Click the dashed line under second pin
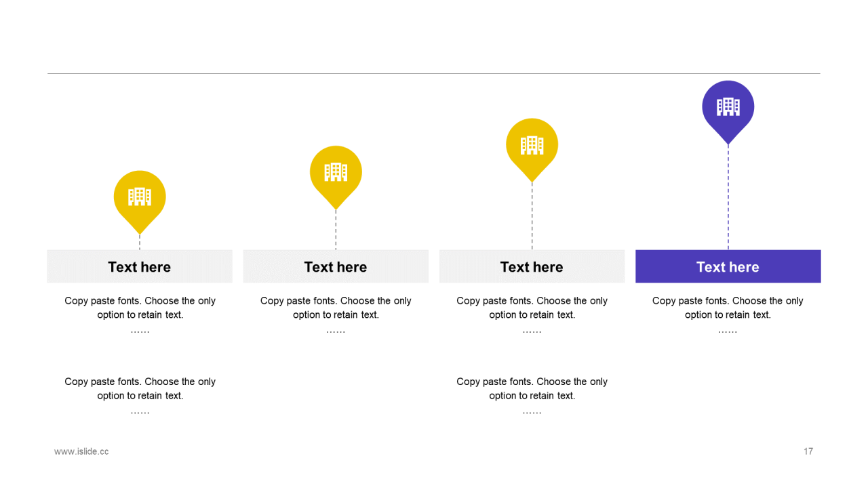 [x=336, y=230]
